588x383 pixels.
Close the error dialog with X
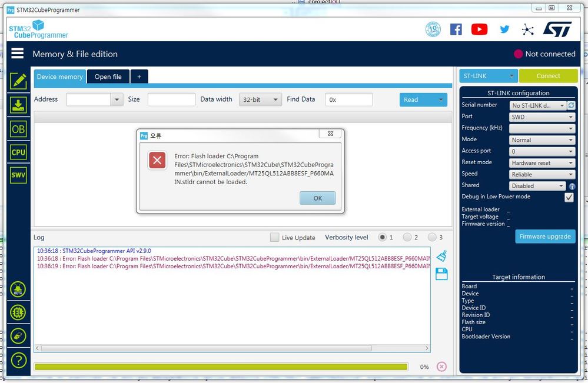[330, 134]
